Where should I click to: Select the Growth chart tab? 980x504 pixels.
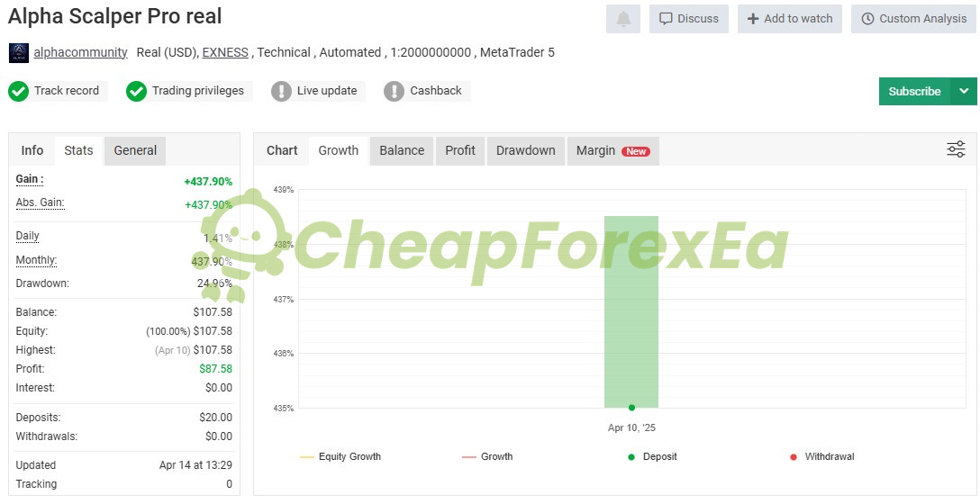click(338, 150)
